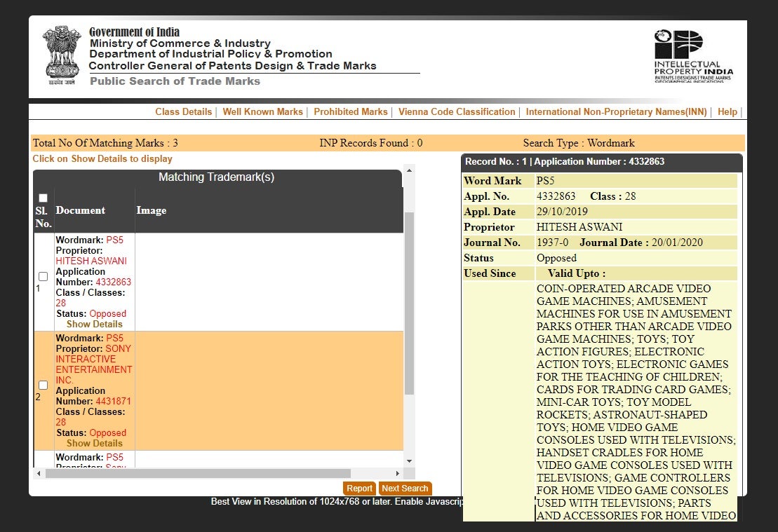Screen dimensions: 778x532
Task: Click 'Search Type : Wordmark' text
Action: coord(579,143)
